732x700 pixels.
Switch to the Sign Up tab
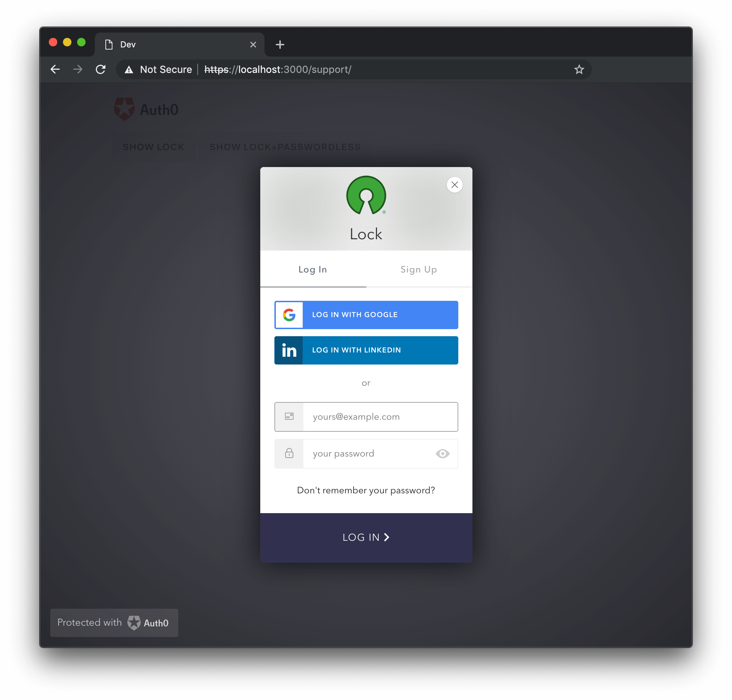point(418,269)
